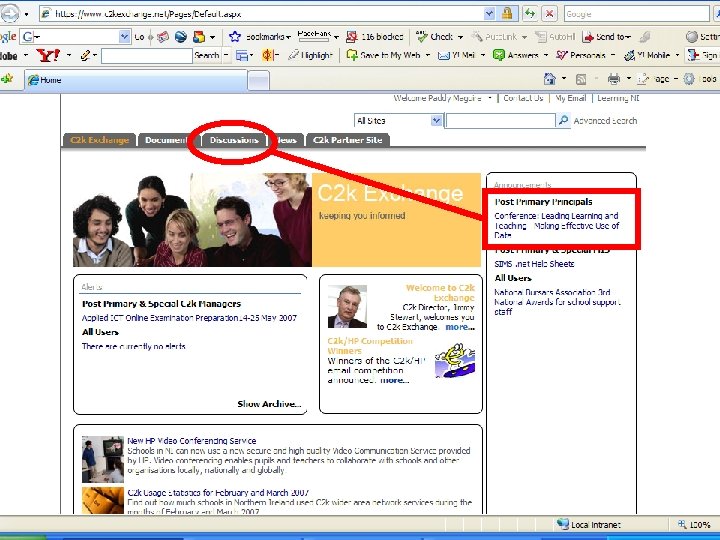This screenshot has width=720, height=540.
Task: Open the C2k Partner Site tab
Action: coord(348,140)
